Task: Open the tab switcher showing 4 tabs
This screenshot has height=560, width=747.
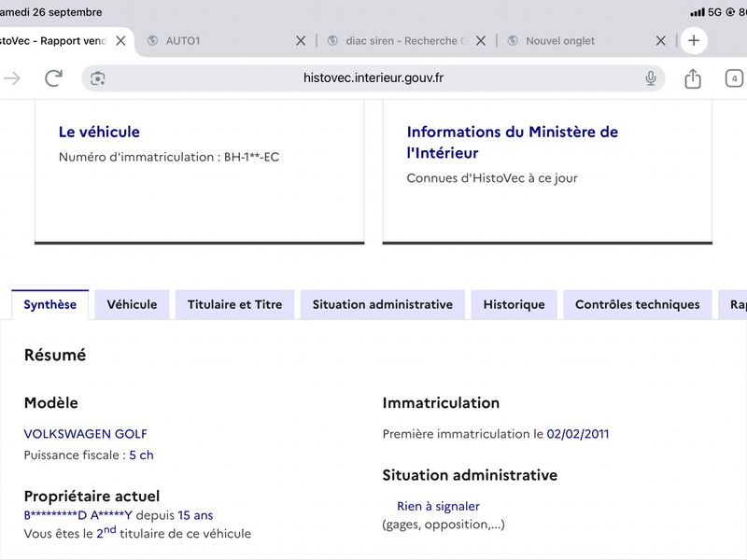Action: (734, 78)
